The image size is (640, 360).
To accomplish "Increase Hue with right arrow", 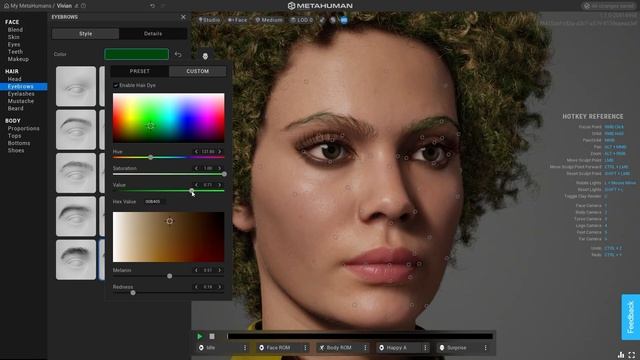I will 220,151.
